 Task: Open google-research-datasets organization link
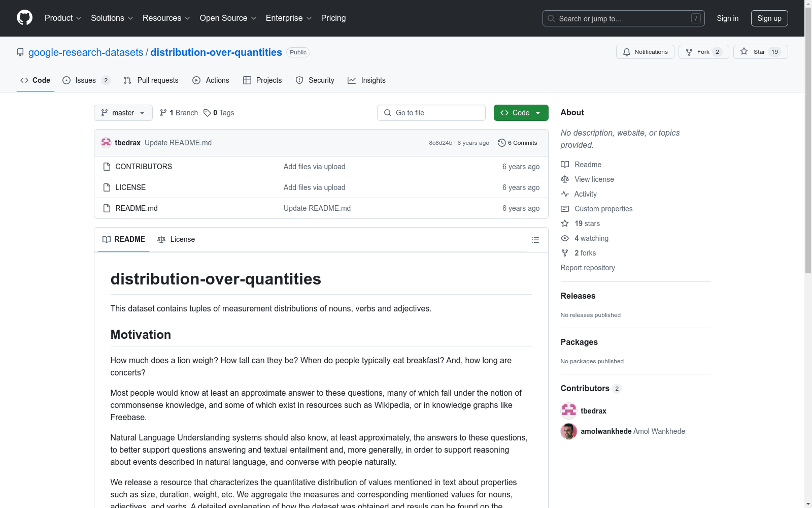click(86, 52)
